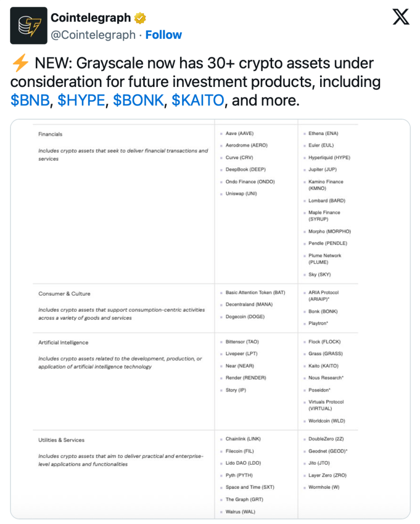Click the gold verified badge
Viewport: 420px width, 524px height.
pos(140,18)
